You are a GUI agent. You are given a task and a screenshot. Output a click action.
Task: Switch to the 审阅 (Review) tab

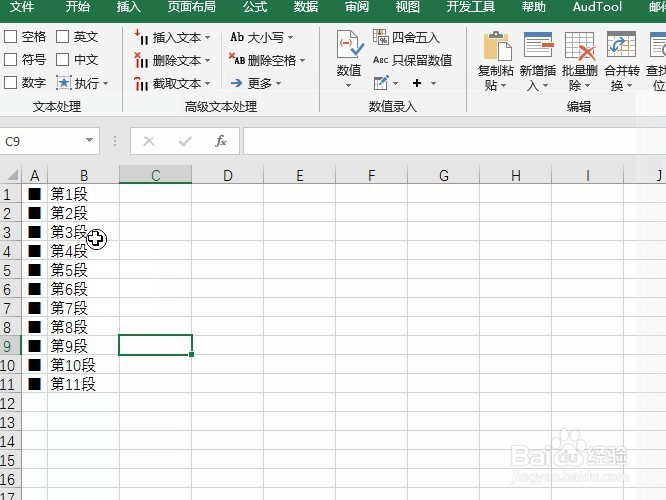(x=357, y=7)
